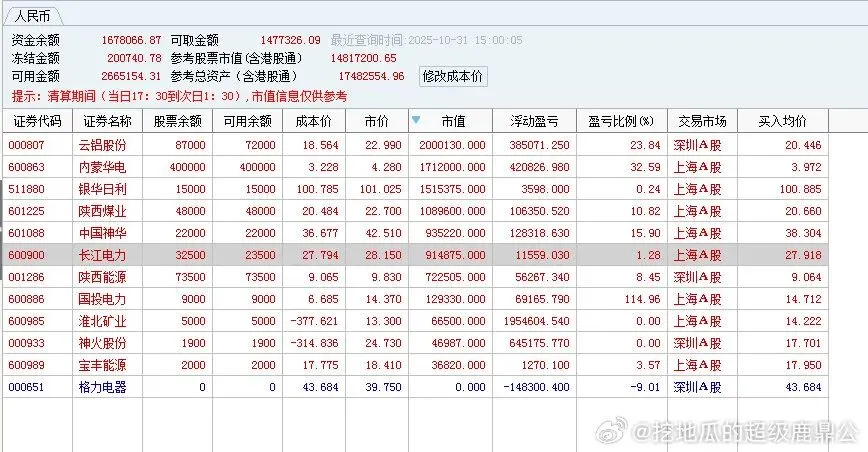Select the 国投电力 stock name
The width and height of the screenshot is (868, 452).
coord(102,299)
